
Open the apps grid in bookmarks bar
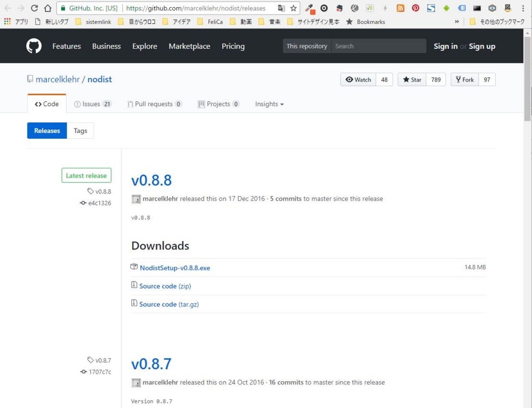tap(7, 22)
